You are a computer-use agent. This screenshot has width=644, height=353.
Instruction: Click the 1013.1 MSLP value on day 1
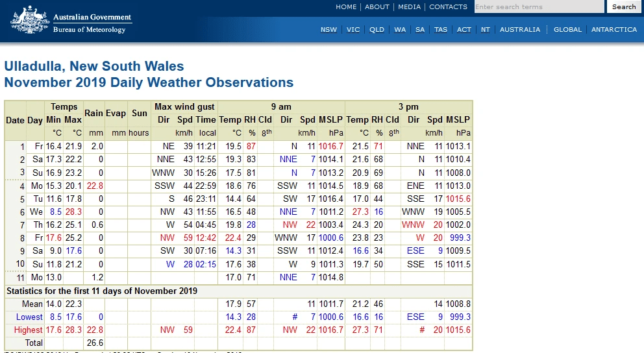tap(458, 147)
